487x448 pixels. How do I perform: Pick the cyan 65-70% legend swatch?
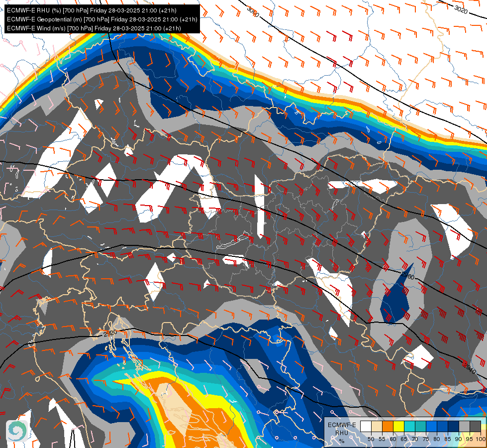pos(410,426)
